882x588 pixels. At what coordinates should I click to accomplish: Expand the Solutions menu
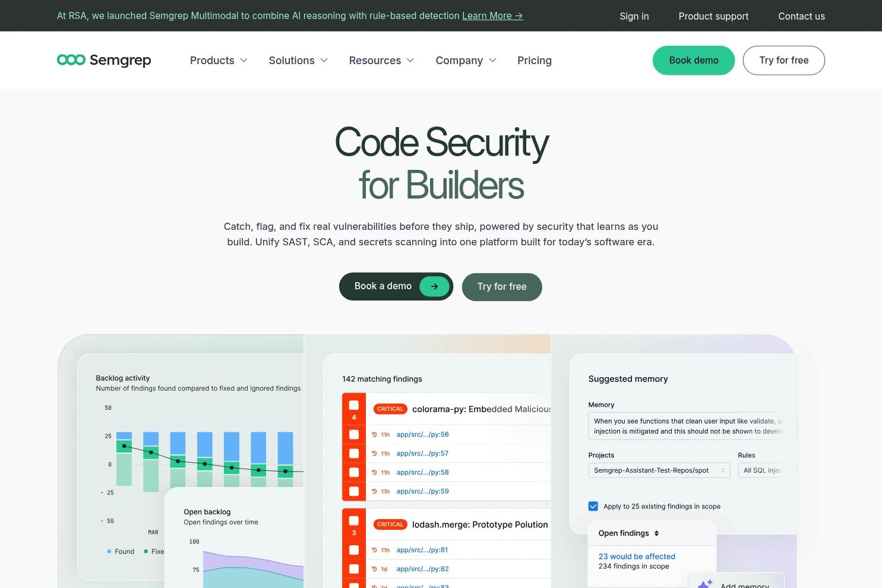tap(298, 61)
